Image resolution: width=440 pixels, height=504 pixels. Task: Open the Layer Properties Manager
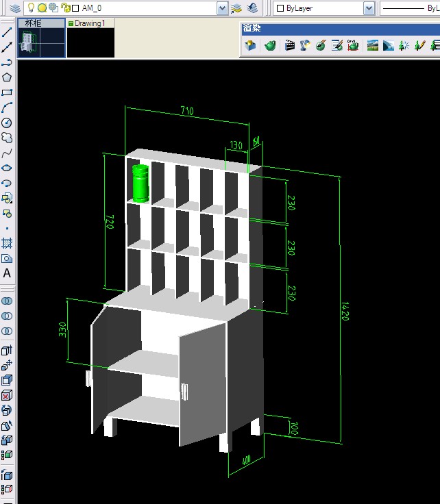(x=14, y=8)
